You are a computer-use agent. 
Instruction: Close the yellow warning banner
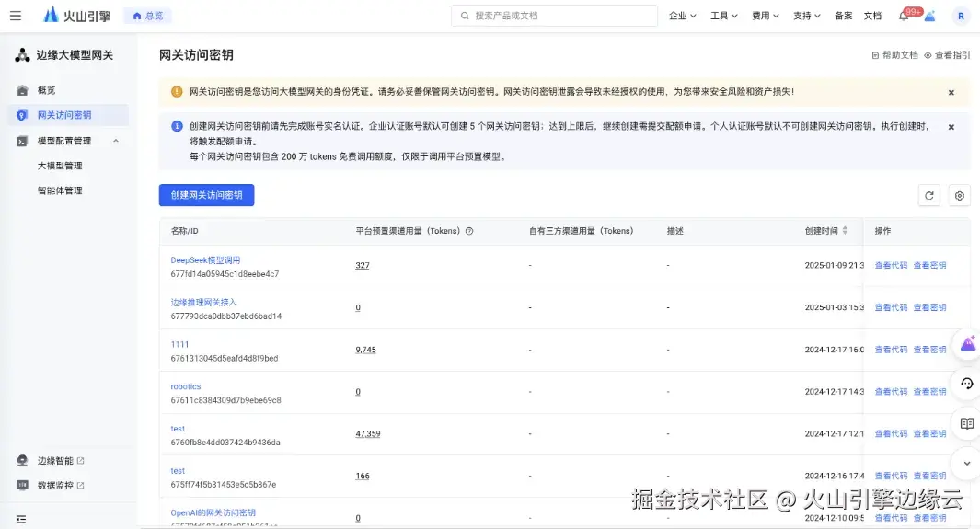pyautogui.click(x=951, y=92)
